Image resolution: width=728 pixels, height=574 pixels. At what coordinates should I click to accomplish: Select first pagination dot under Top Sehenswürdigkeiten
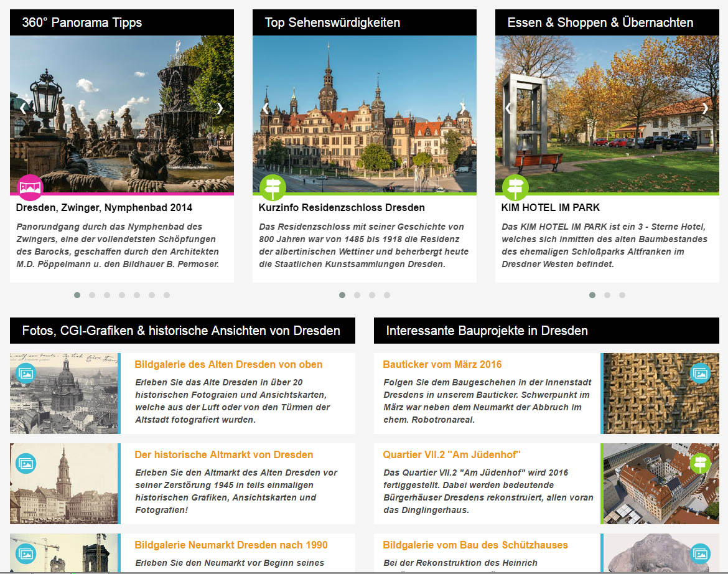pos(342,295)
